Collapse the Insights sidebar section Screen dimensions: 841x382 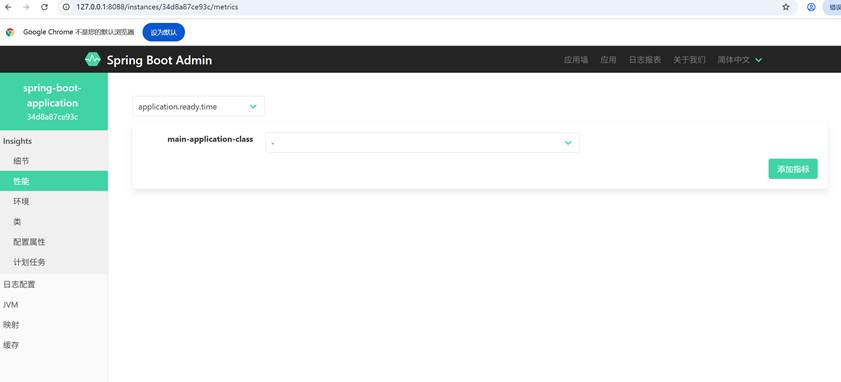(x=54, y=141)
